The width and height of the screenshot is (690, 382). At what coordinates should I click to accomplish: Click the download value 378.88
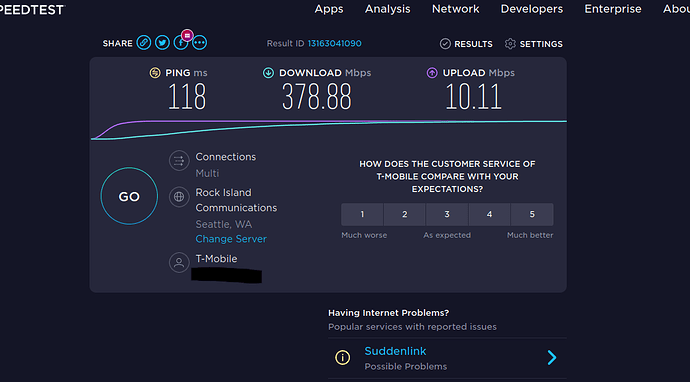(x=317, y=97)
